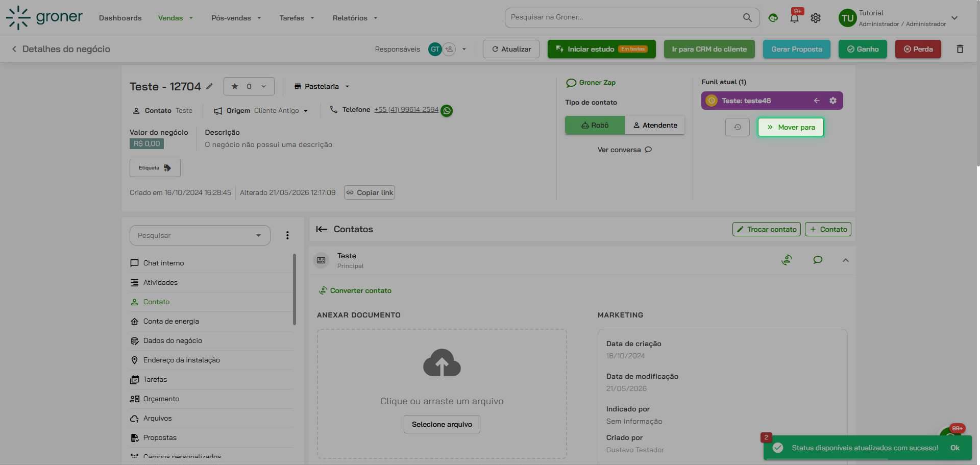The height and width of the screenshot is (465, 980).
Task: Open the Tarefas item in the side list
Action: (211, 379)
